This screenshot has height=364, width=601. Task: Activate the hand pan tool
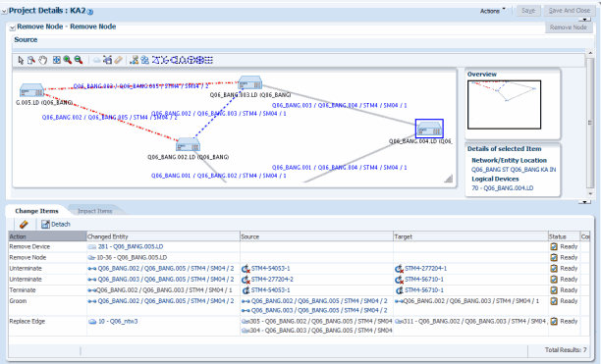pyautogui.click(x=43, y=60)
